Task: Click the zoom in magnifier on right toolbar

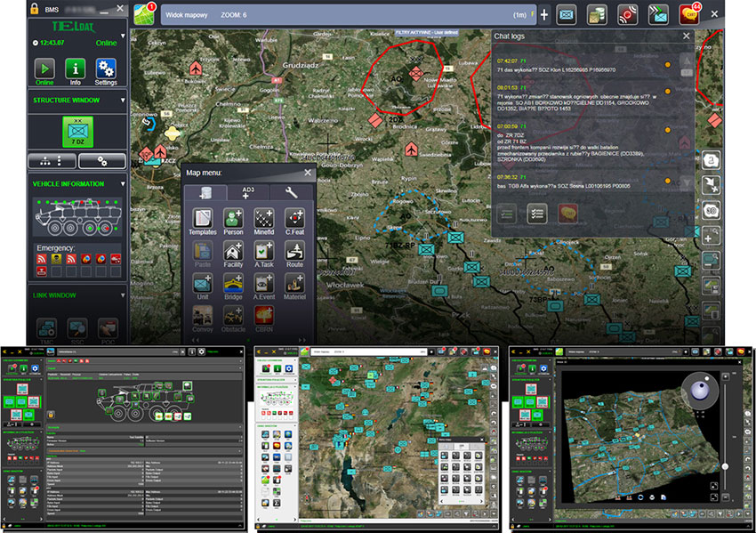Action: click(712, 236)
